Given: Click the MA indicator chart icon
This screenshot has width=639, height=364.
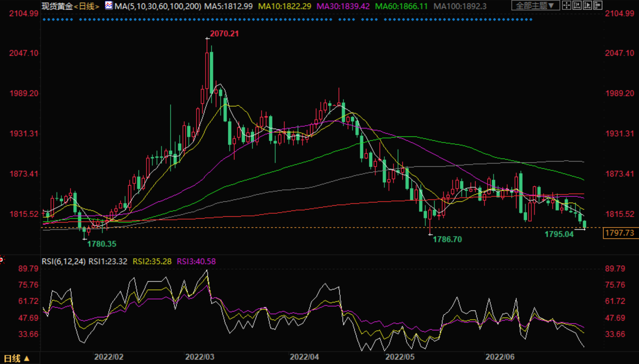Looking at the screenshot, I should 109,6.
